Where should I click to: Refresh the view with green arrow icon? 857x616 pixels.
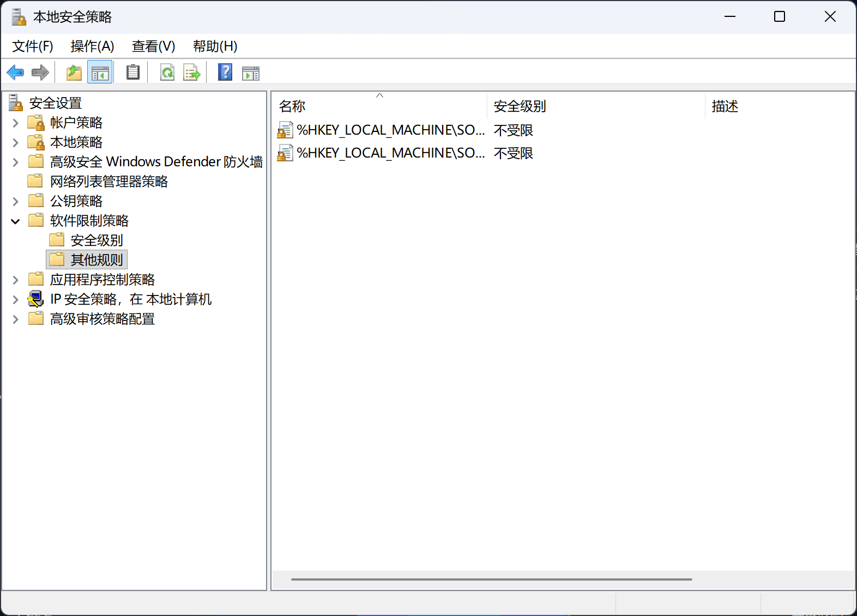[167, 73]
